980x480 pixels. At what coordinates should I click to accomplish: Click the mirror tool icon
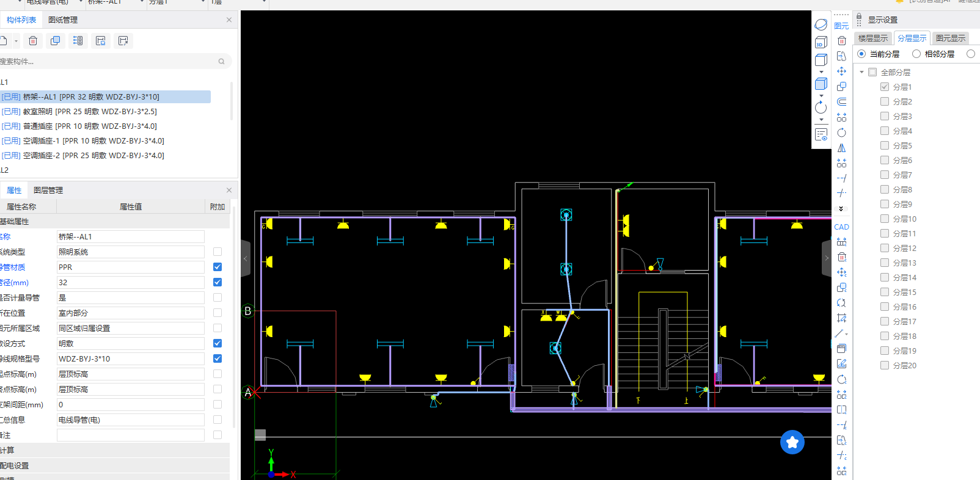coord(842,148)
